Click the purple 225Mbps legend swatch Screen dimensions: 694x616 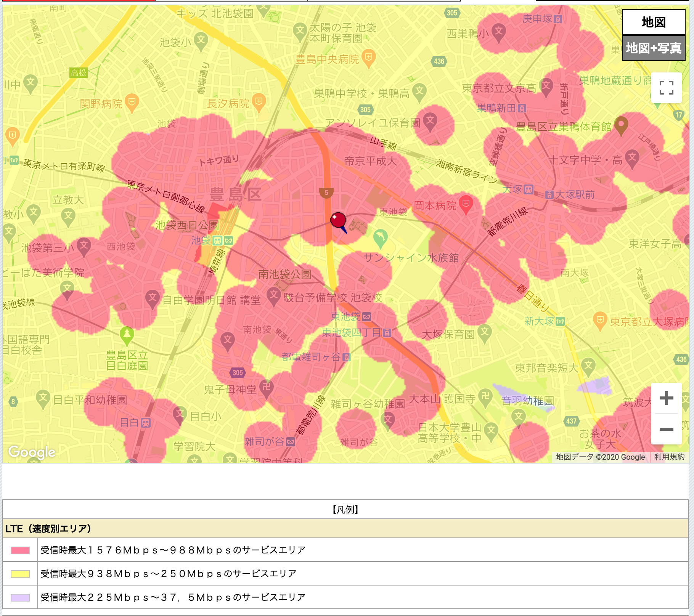(20, 597)
